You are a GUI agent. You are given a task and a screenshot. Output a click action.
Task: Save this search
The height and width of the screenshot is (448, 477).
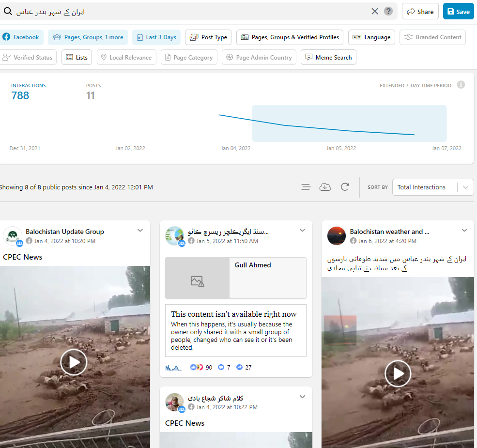click(459, 11)
